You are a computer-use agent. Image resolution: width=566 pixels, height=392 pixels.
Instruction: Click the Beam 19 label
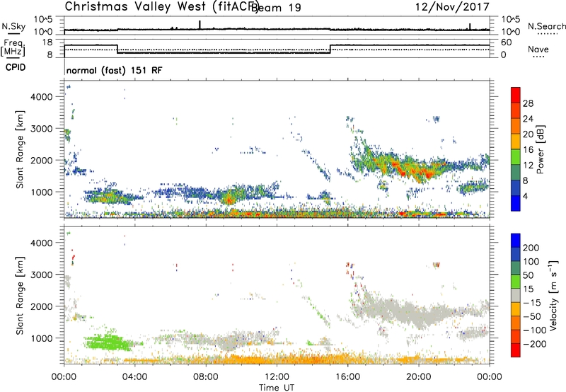pos(276,8)
